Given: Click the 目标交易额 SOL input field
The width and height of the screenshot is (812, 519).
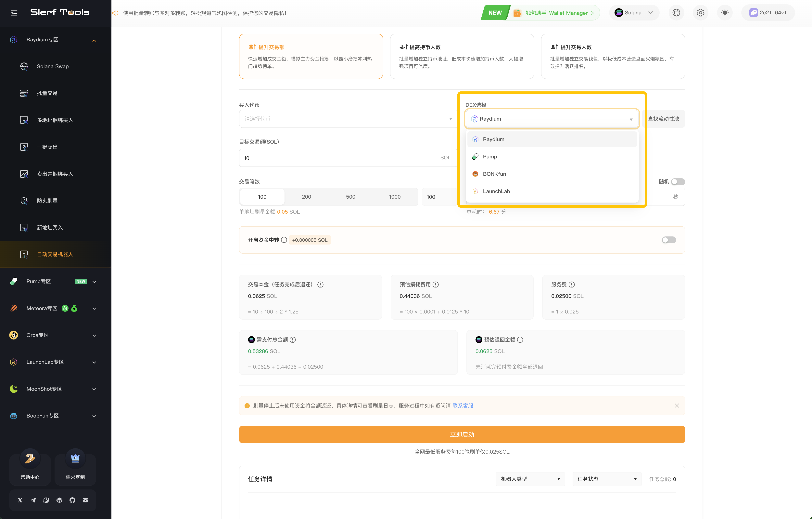Looking at the screenshot, I should pyautogui.click(x=341, y=158).
